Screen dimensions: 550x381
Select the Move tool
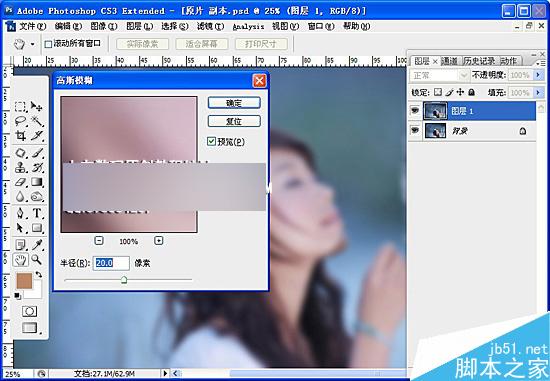coord(36,106)
